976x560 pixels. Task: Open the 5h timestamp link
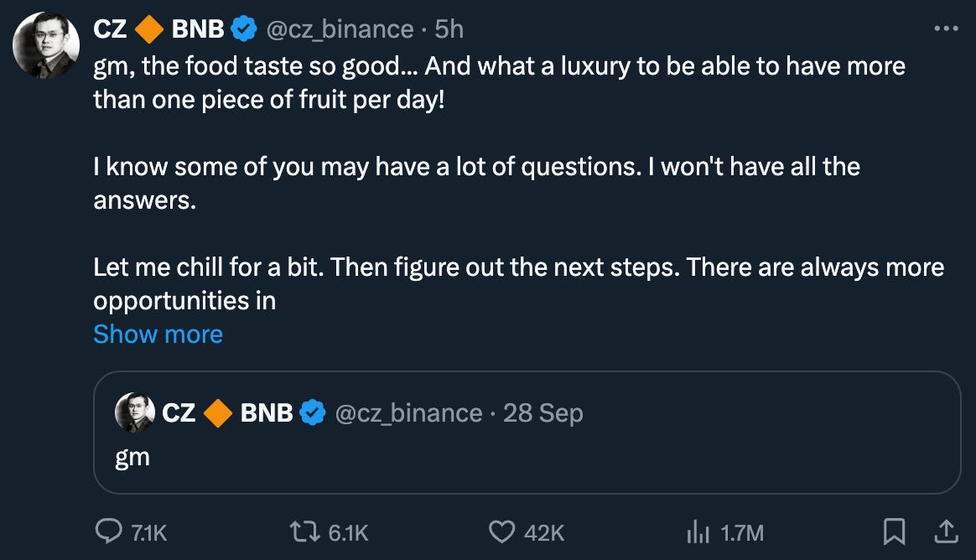pos(449,29)
